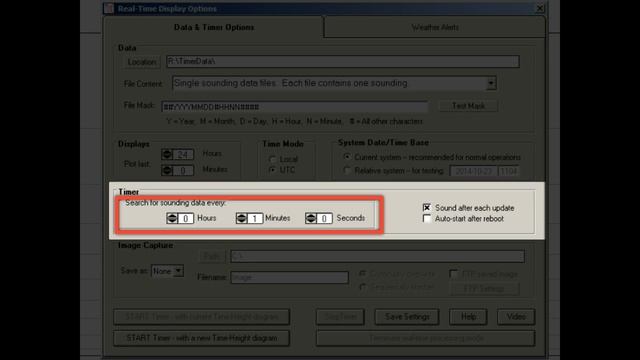
Task: Edit the relative system date field
Action: tap(473, 171)
